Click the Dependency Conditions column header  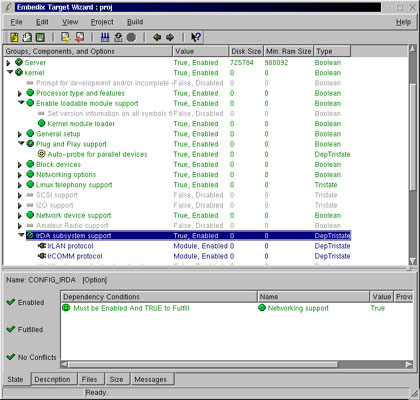[x=159, y=297]
